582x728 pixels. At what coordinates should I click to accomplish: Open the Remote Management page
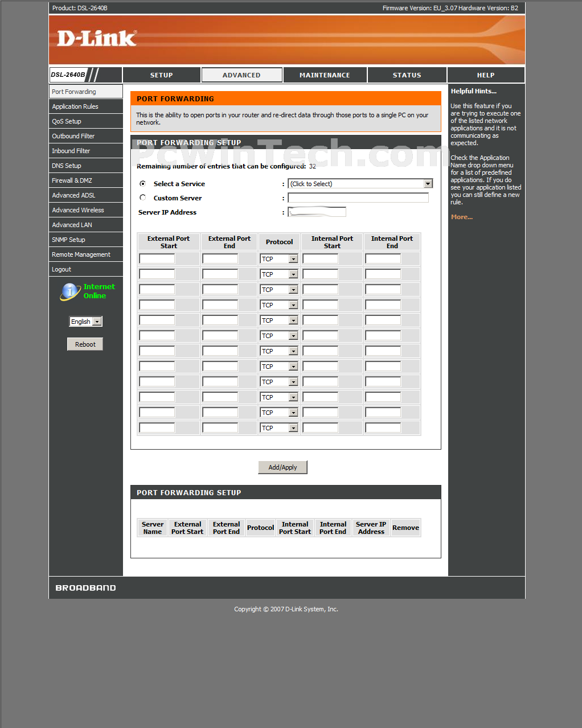(86, 254)
